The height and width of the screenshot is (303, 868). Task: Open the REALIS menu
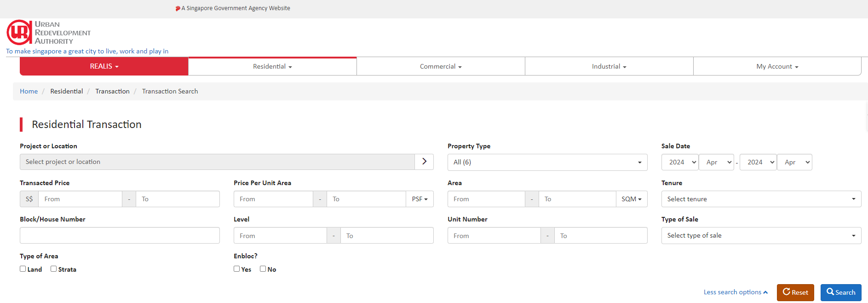(104, 66)
